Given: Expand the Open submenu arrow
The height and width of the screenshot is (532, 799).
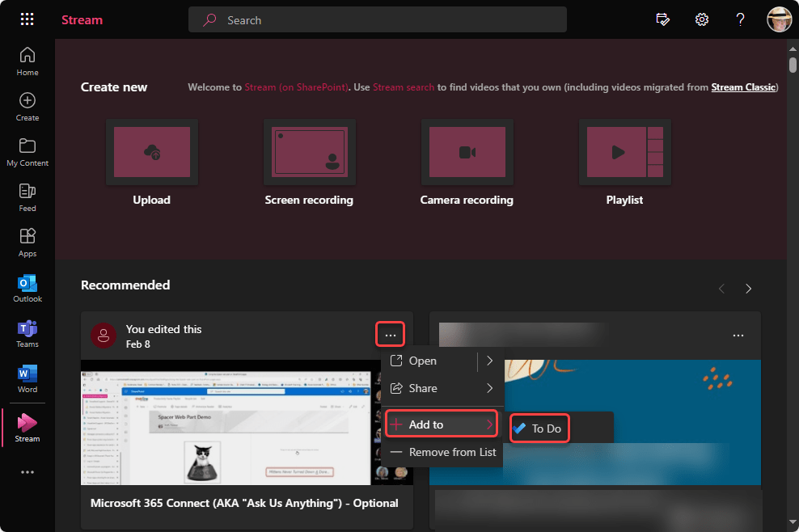Looking at the screenshot, I should point(489,361).
